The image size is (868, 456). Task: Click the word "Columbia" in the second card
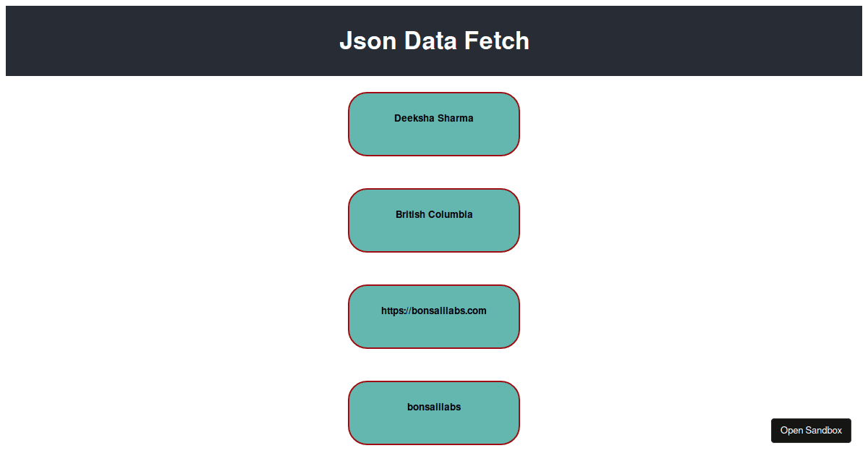pos(452,214)
